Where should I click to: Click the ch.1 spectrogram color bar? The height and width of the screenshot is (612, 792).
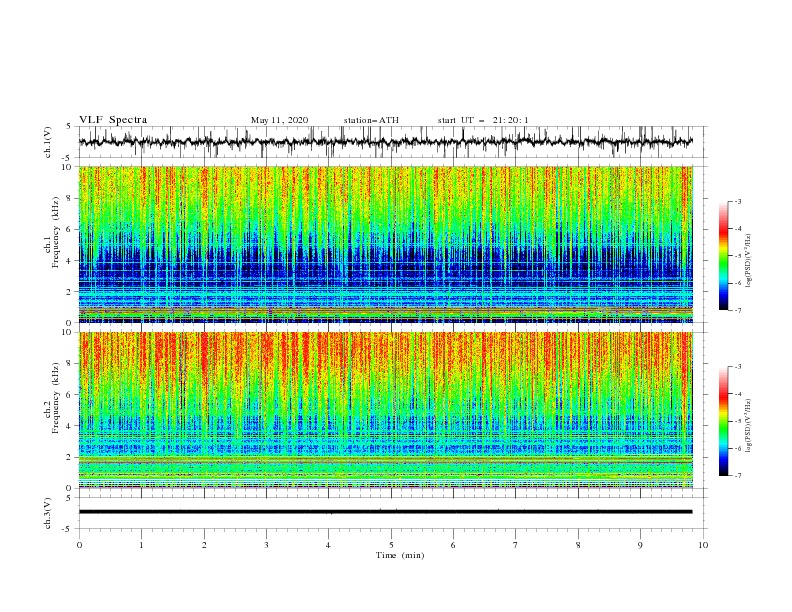click(x=724, y=256)
